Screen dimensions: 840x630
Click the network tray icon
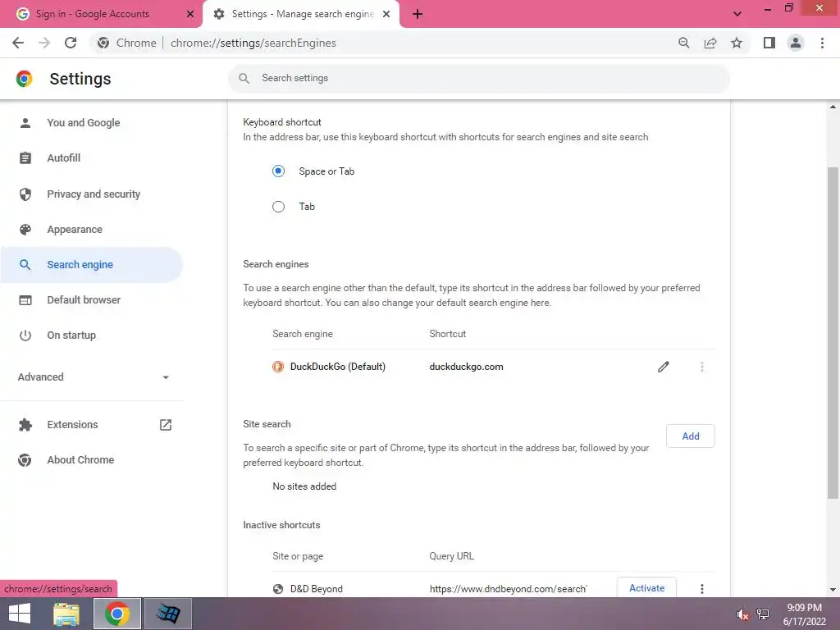763,614
